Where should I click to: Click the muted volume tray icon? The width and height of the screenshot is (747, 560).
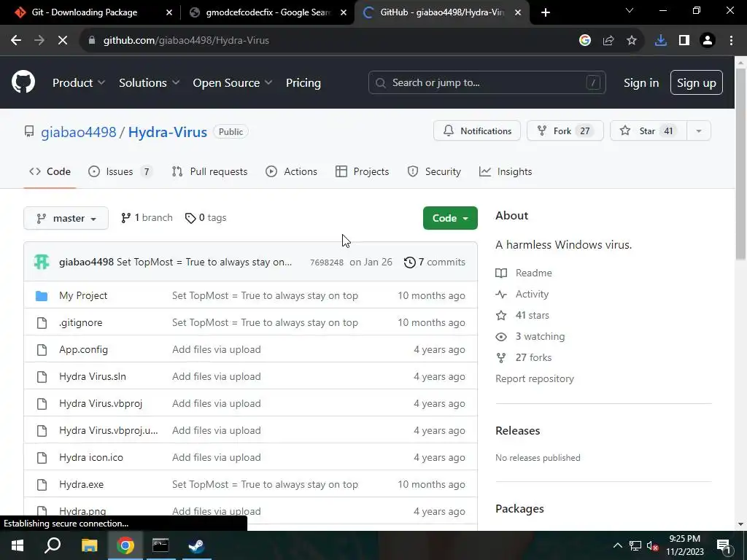click(653, 545)
